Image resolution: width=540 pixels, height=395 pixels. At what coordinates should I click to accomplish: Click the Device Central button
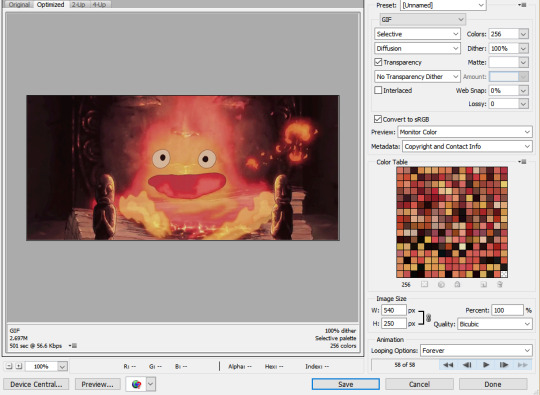click(36, 384)
